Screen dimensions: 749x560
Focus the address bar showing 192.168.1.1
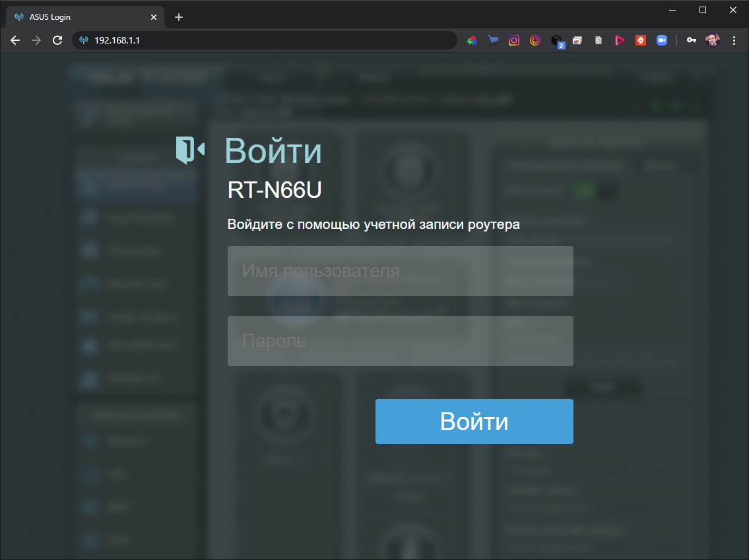(264, 40)
